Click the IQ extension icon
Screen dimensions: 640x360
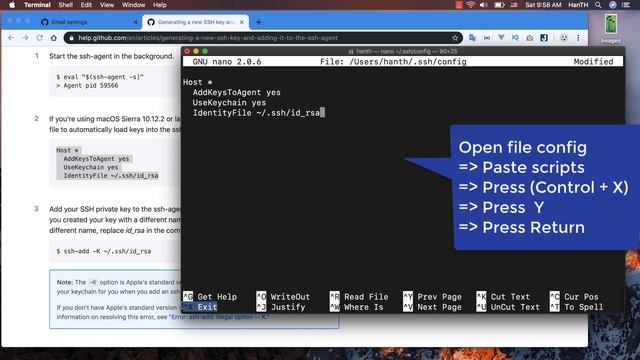tap(515, 38)
